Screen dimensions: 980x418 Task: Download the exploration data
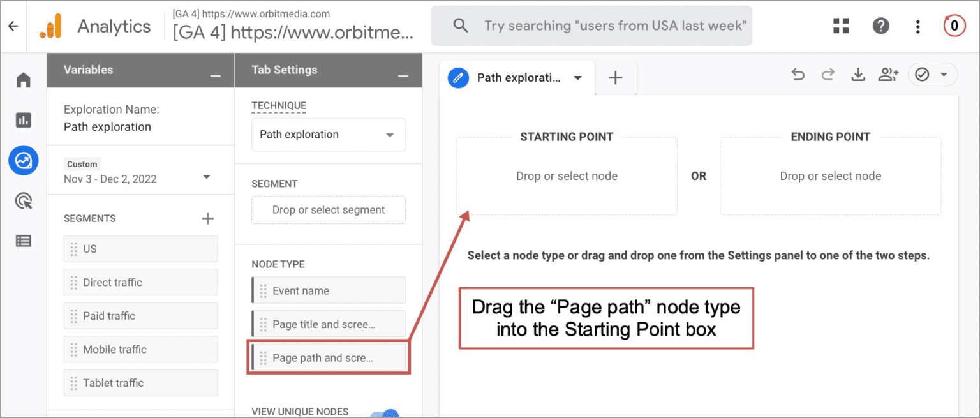click(x=858, y=74)
